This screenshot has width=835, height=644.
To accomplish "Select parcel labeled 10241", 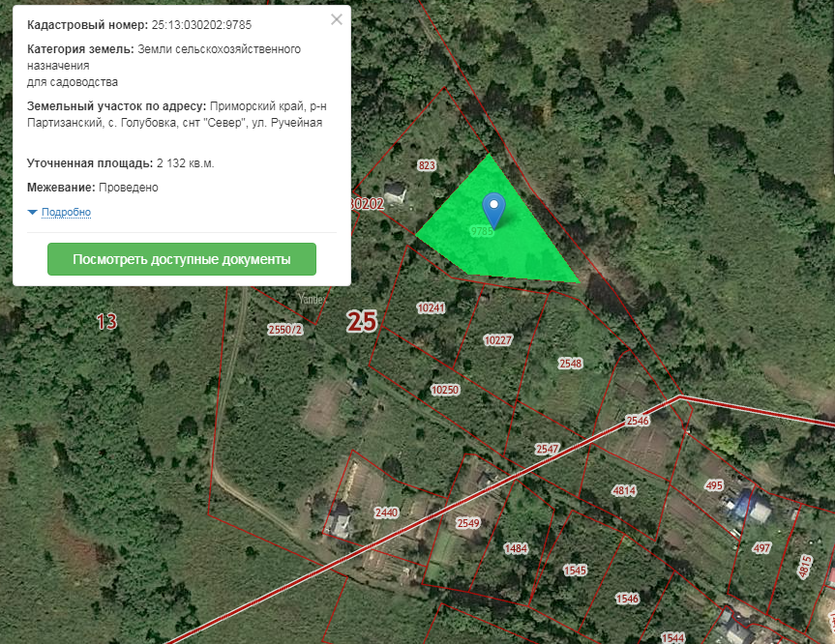I will tap(431, 307).
